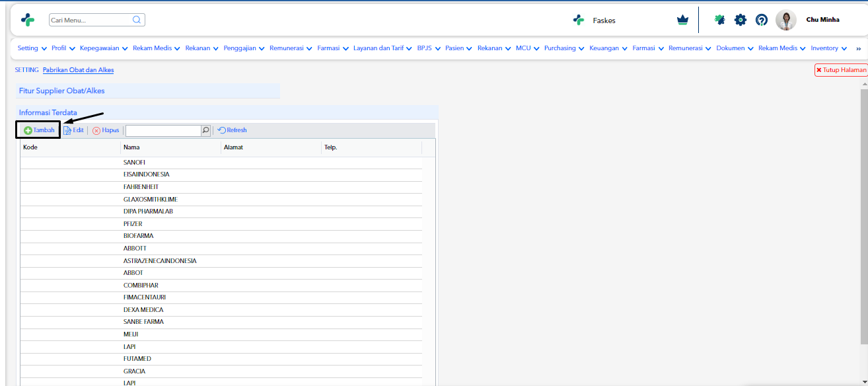
Task: Expand the MCU menu
Action: [x=528, y=48]
